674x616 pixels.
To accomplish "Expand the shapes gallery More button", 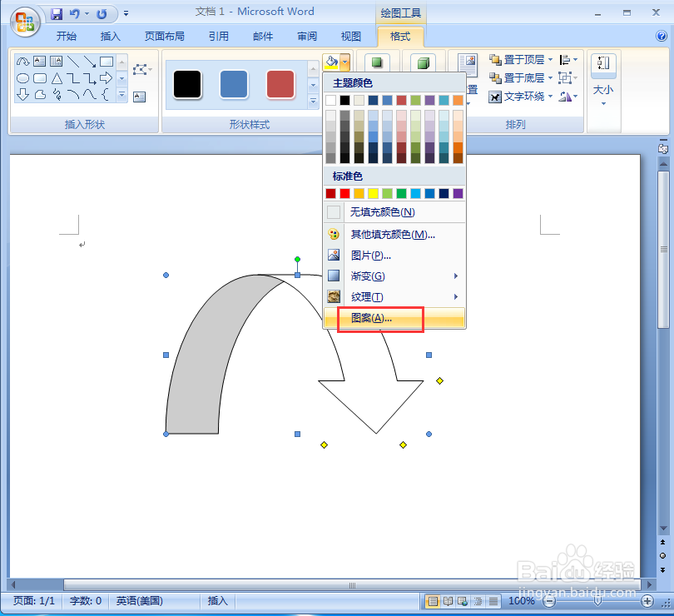I will pos(121,94).
